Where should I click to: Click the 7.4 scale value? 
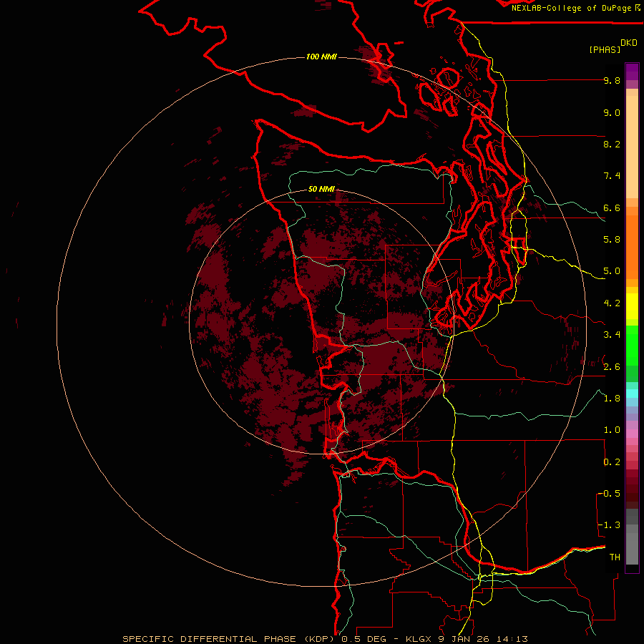(x=612, y=176)
